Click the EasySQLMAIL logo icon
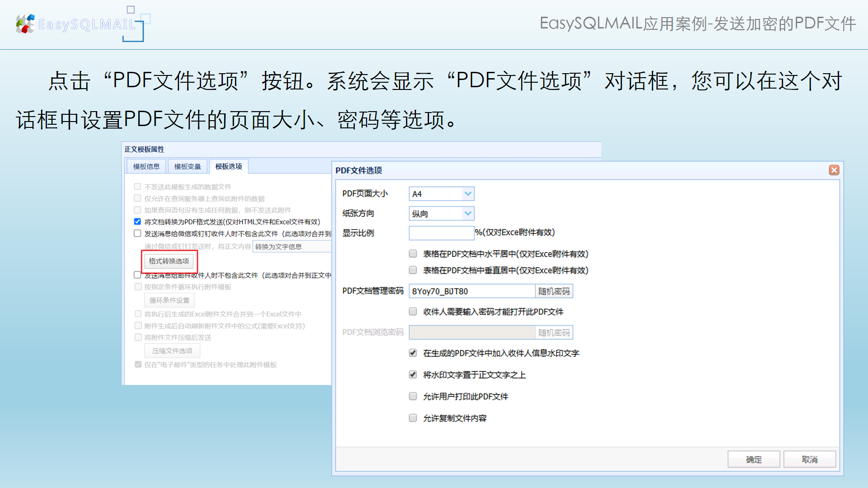Viewport: 868px width, 488px height. point(25,24)
